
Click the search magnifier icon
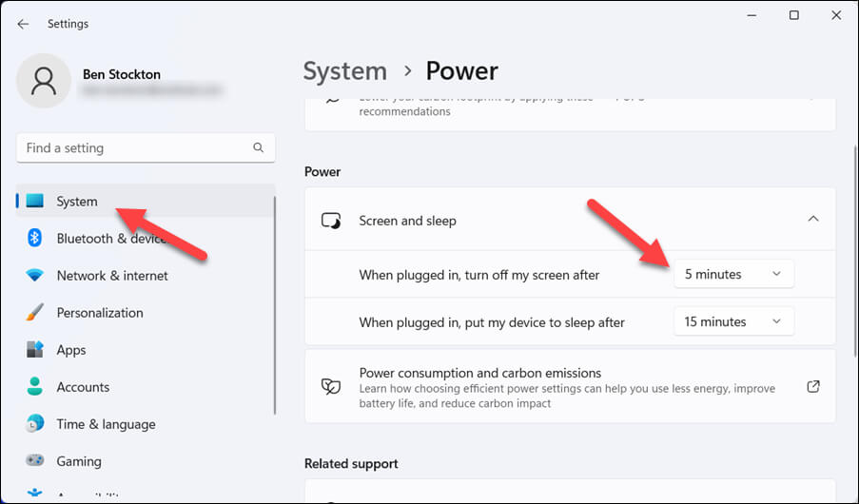click(258, 148)
